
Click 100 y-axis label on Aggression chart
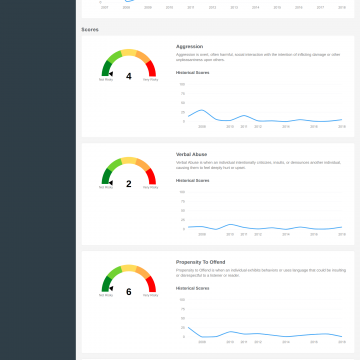182,84
